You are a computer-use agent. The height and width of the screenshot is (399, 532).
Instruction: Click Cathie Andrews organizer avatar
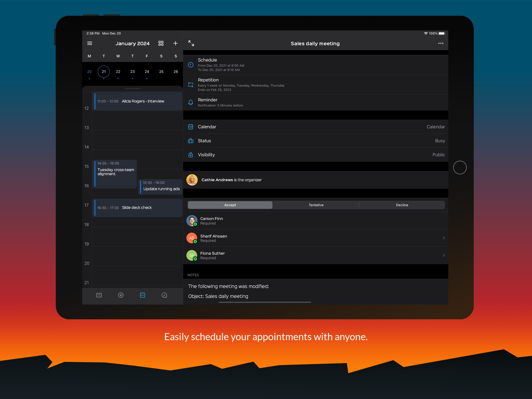click(192, 180)
